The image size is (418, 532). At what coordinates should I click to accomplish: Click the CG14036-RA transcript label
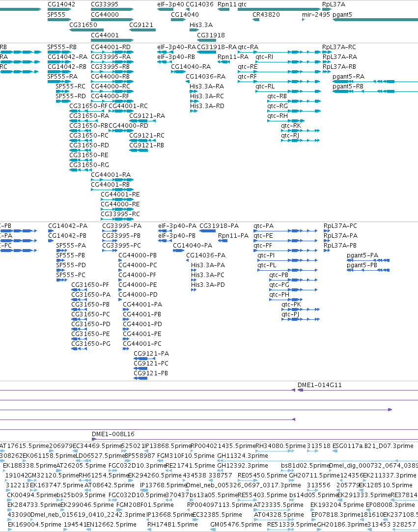206,76
